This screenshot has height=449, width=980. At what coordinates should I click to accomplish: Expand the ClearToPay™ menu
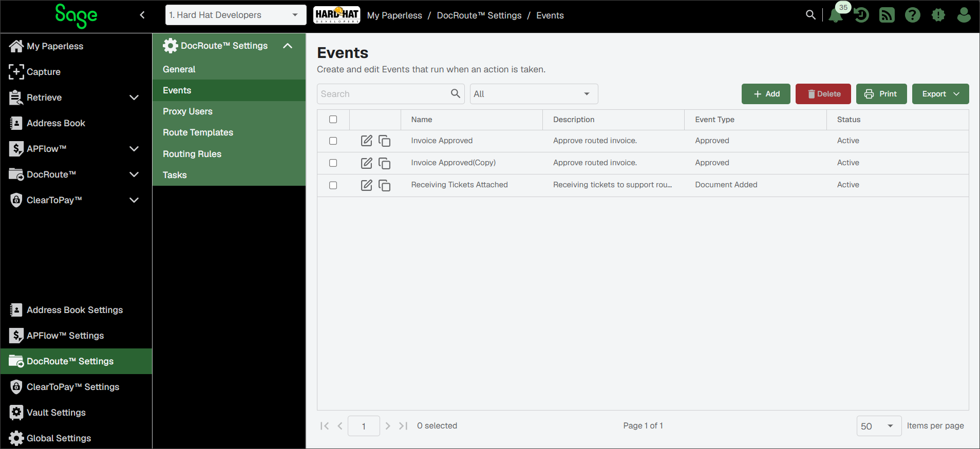pos(134,200)
